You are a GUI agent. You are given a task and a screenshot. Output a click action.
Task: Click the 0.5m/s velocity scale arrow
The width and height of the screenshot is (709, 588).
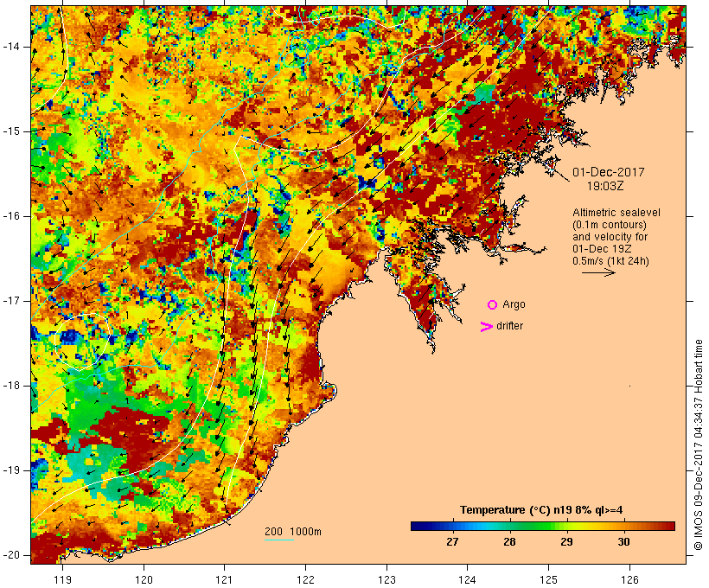pyautogui.click(x=598, y=272)
